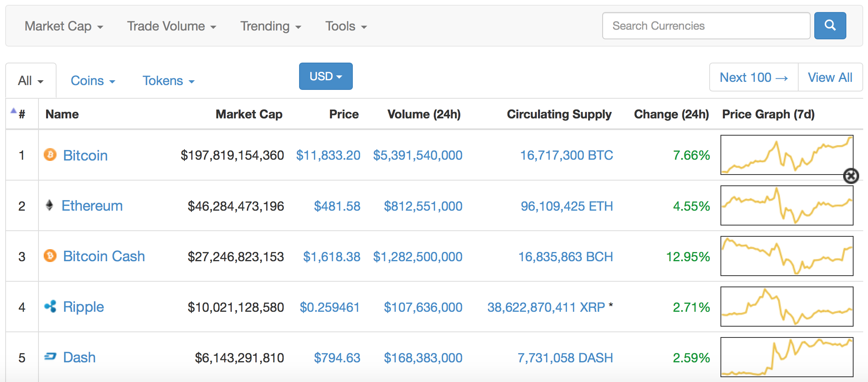This screenshot has width=868, height=382.
Task: Open Bitcoin 7d price graph
Action: [787, 155]
